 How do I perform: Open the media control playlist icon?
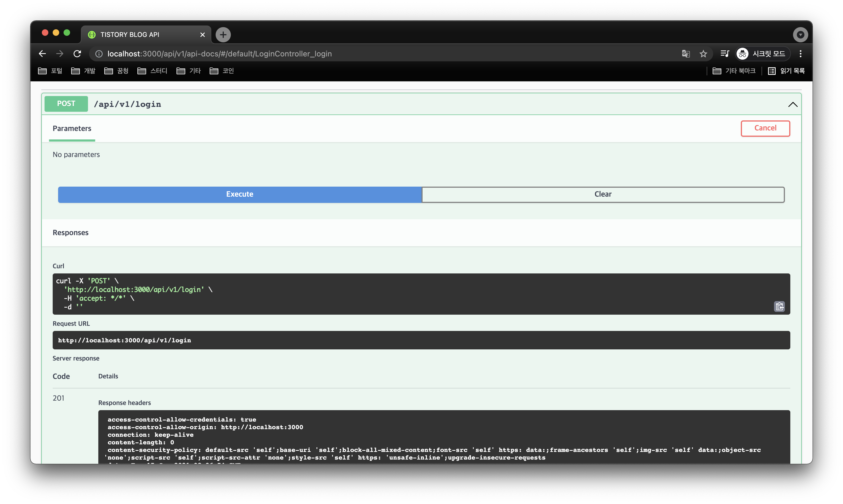tap(724, 54)
